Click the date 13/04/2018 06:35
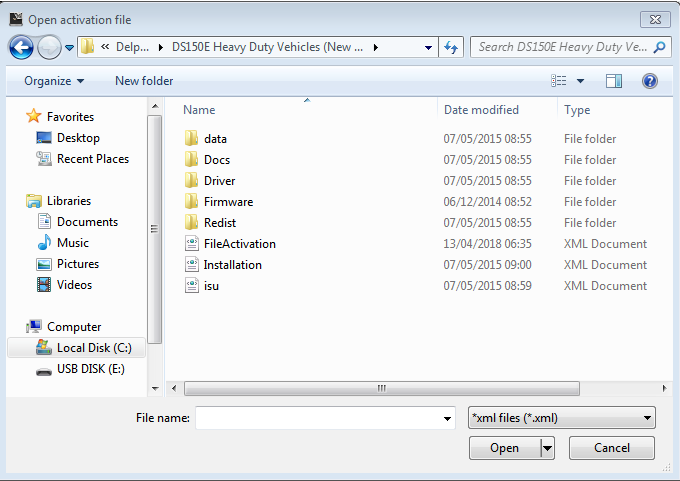The width and height of the screenshot is (680, 481). (487, 244)
